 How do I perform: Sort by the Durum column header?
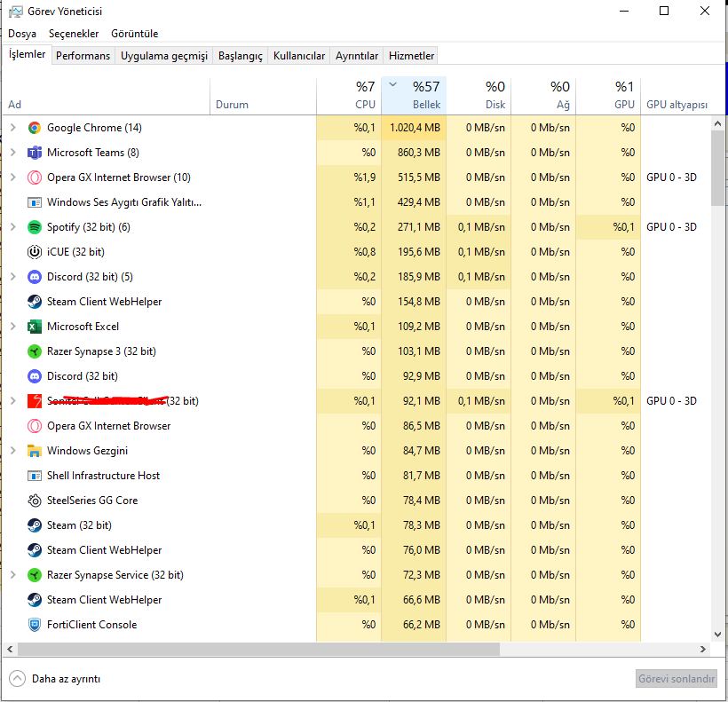coord(264,96)
